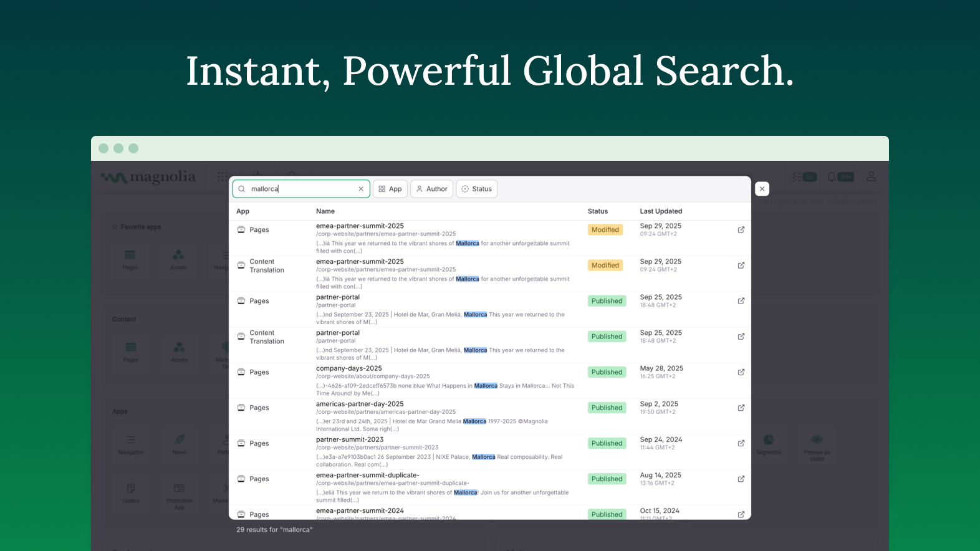Open Navigation app tile in background

131,445
